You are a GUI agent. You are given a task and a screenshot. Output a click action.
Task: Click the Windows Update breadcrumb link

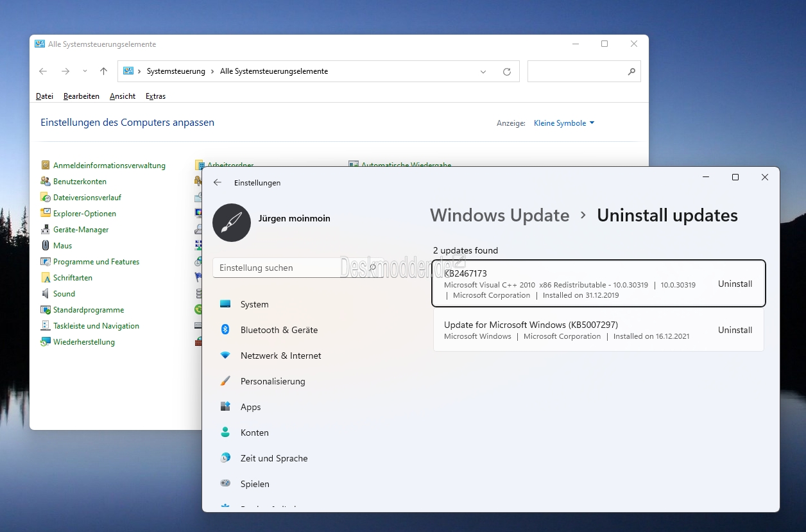click(499, 215)
